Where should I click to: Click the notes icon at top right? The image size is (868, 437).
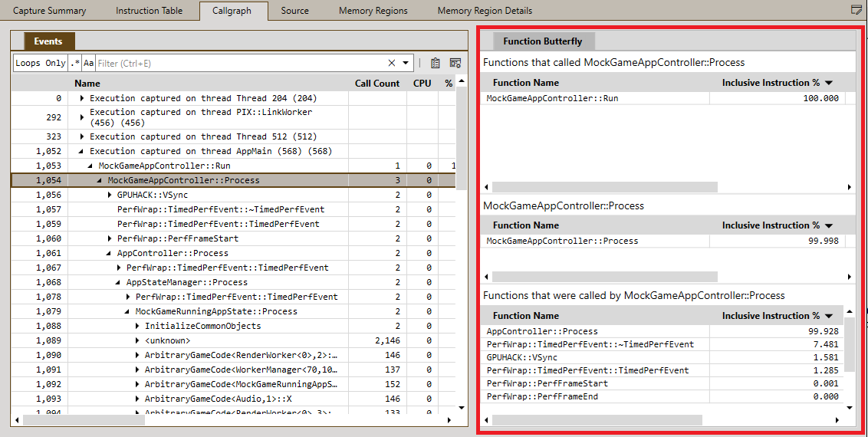[x=856, y=10]
